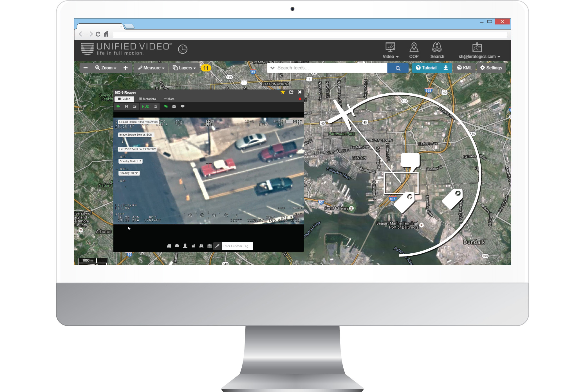Close the active browser tab
585x392 pixels.
point(121,26)
